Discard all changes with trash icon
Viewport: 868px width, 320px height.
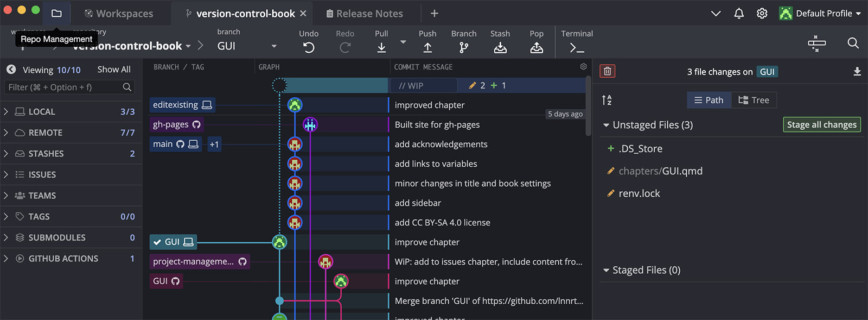(608, 71)
